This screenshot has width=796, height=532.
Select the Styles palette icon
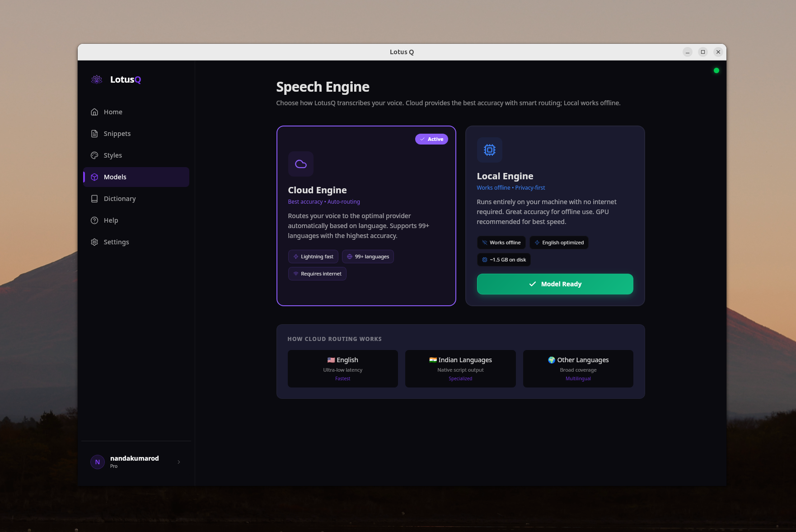click(94, 155)
